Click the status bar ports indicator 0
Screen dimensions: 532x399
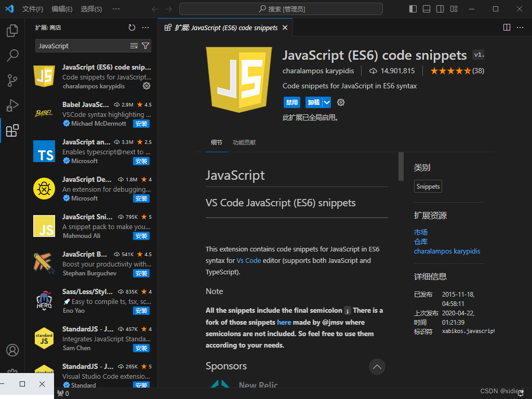tap(63, 394)
